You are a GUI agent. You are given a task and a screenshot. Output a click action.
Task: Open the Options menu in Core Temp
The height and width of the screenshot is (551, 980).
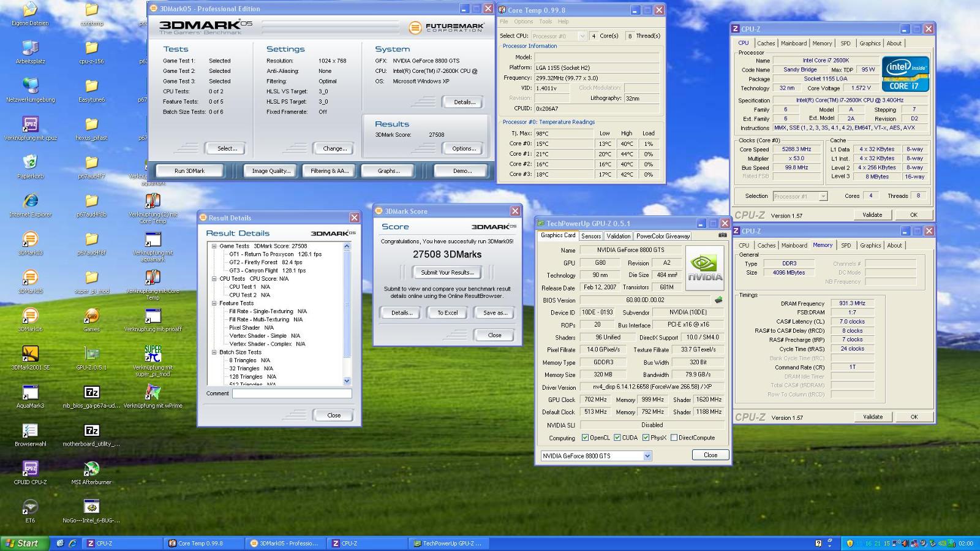(523, 21)
